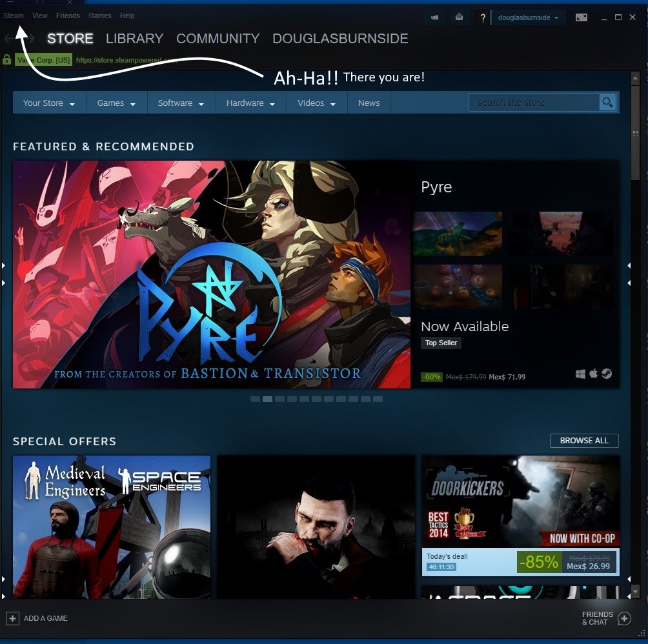The width and height of the screenshot is (648, 644).
Task: Click carousel next arrow on right edge
Action: [x=629, y=274]
